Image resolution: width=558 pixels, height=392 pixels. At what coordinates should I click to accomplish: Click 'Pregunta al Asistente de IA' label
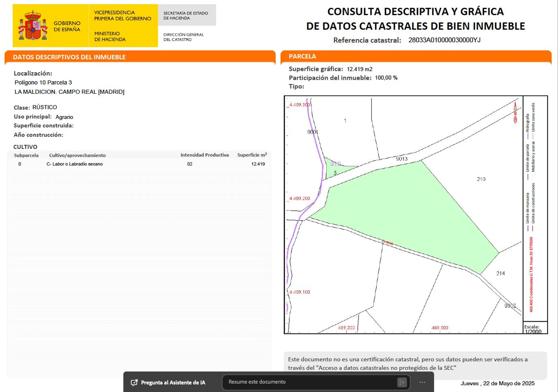coord(173,383)
